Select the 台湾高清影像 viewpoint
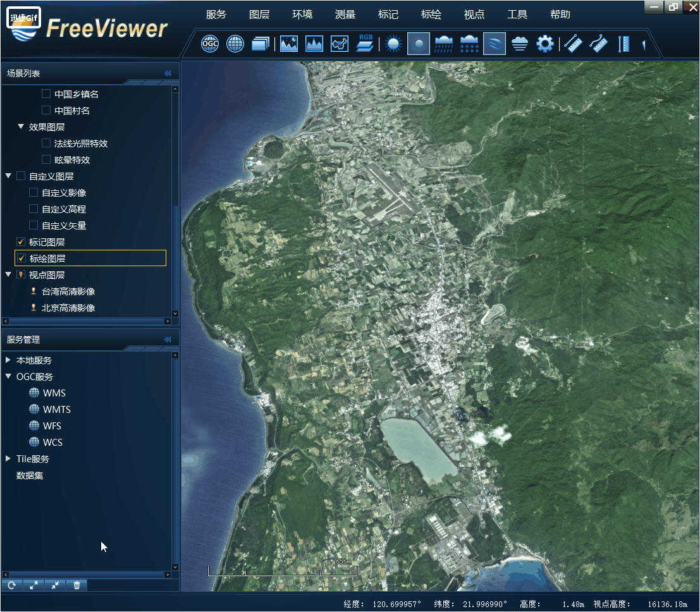The width and height of the screenshot is (700, 612). (68, 291)
